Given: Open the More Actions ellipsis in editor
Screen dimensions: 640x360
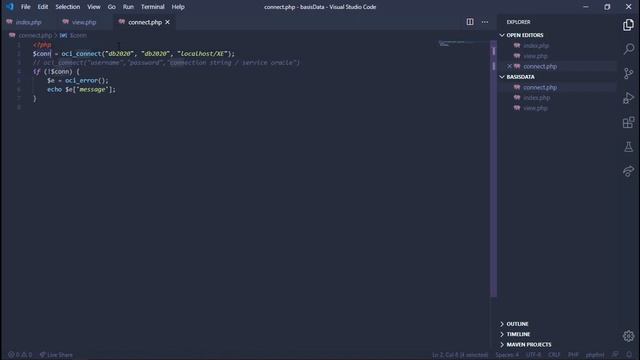Looking at the screenshot, I should [x=484, y=22].
